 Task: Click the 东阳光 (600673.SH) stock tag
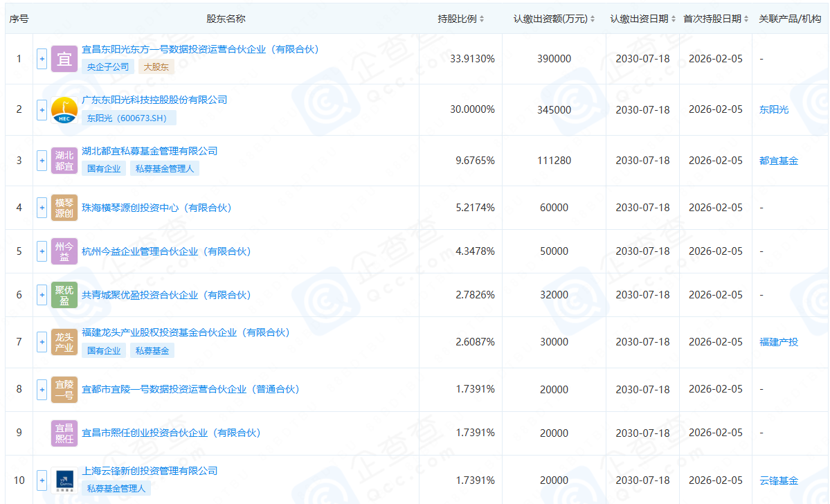click(x=129, y=118)
